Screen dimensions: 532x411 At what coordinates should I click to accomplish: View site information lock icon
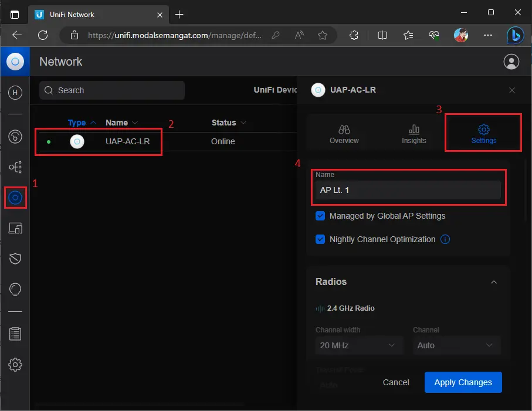[x=74, y=35]
